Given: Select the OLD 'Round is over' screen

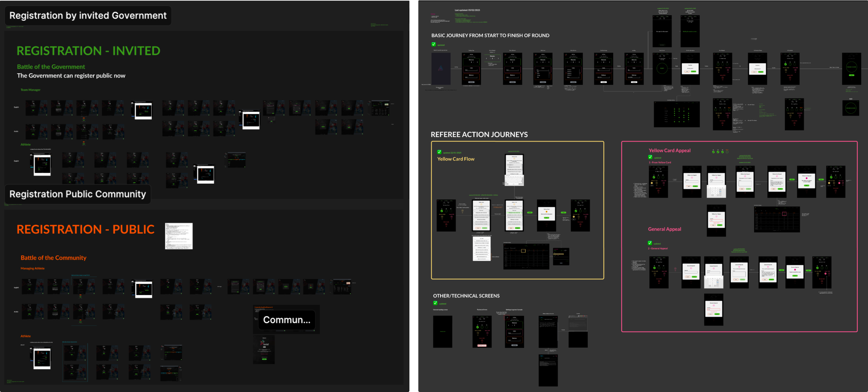Looking at the screenshot, I should click(850, 108).
